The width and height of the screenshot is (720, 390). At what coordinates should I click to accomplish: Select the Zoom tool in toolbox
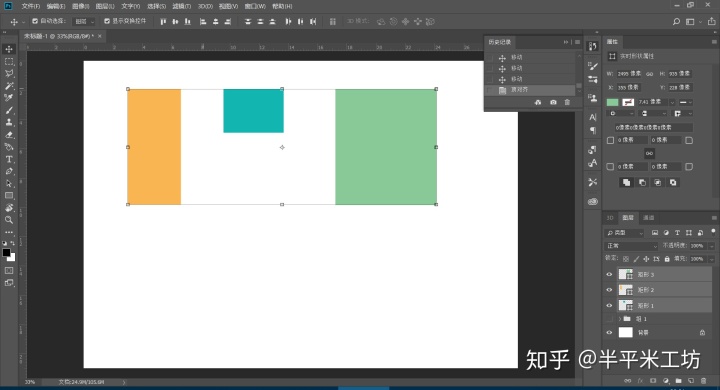coord(9,220)
